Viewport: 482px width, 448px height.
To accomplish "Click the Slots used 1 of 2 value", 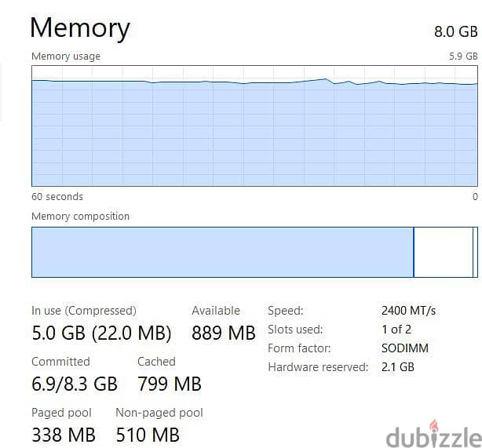I will (x=396, y=330).
